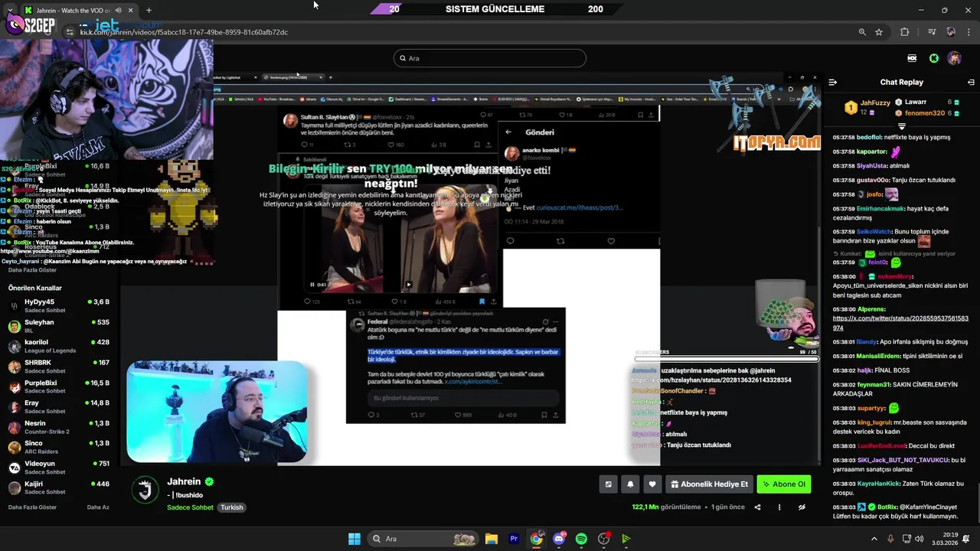Viewport: 980px width, 551px height.
Task: Open the Chrome extensions puzzle icon
Action: 904,32
